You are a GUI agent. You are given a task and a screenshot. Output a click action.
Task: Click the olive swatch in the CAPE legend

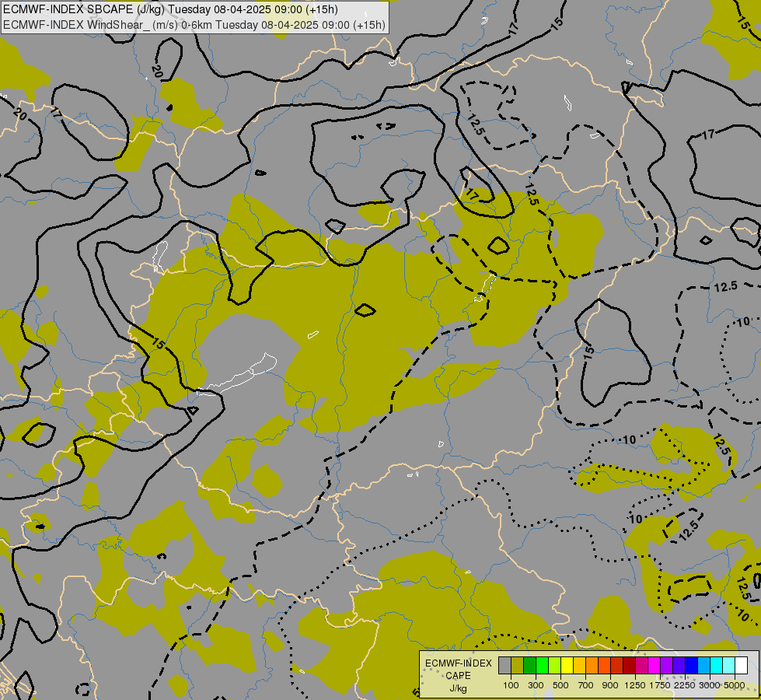[x=518, y=665]
